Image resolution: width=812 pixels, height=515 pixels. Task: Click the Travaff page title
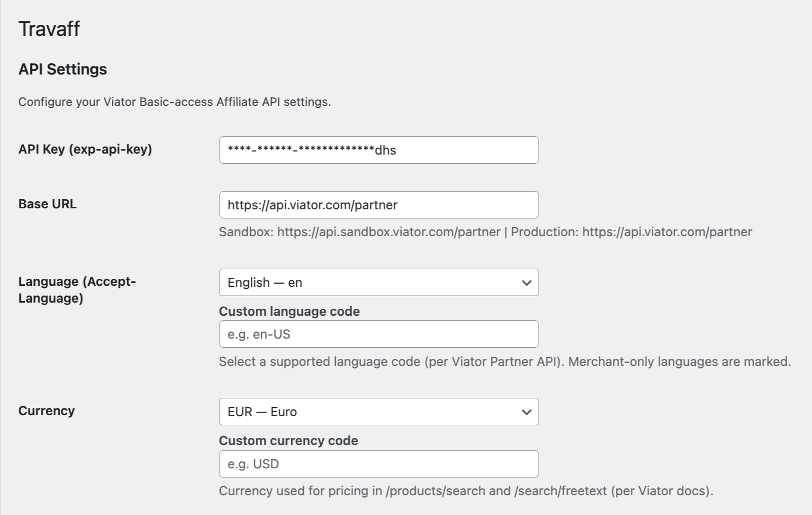coord(49,28)
